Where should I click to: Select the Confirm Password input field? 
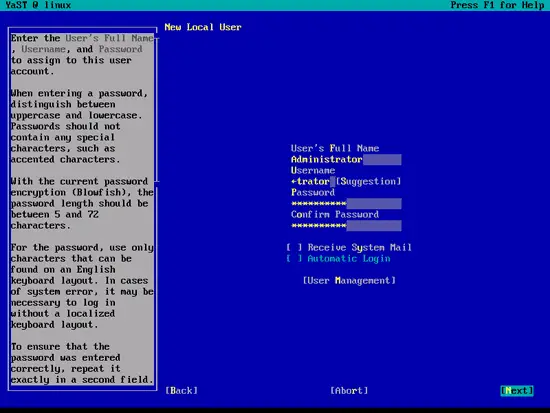pos(346,226)
